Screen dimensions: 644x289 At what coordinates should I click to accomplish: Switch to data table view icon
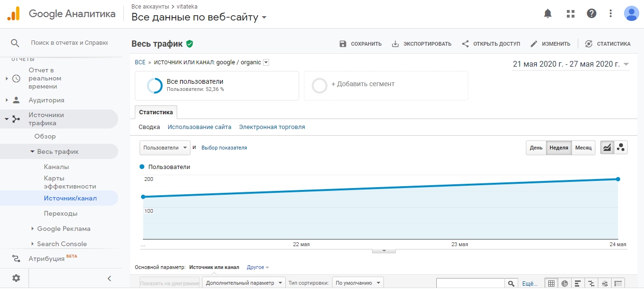click(x=551, y=283)
